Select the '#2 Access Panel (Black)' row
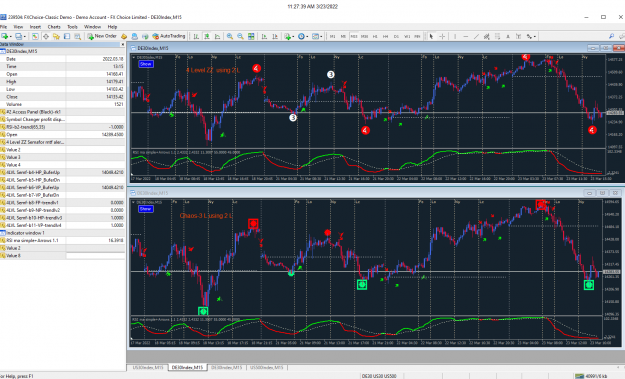The image size is (625, 379). tap(62, 112)
